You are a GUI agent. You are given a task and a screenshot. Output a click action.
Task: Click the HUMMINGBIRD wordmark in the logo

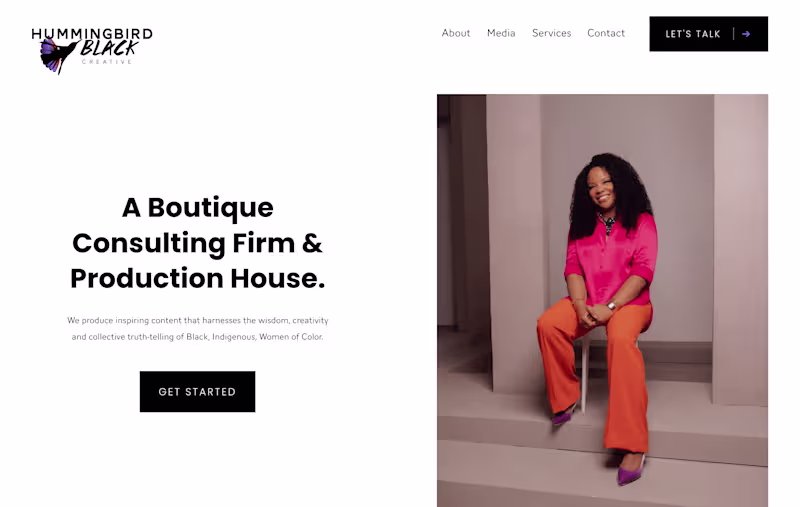(x=92, y=34)
